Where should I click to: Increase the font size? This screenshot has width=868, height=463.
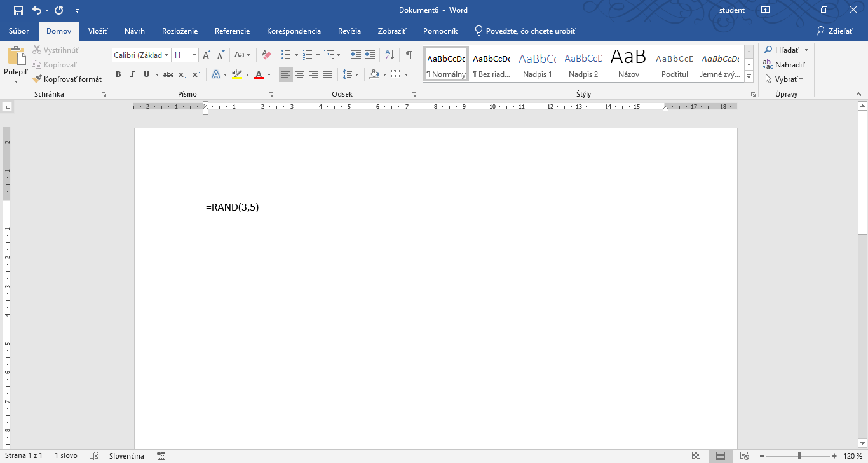pos(207,55)
